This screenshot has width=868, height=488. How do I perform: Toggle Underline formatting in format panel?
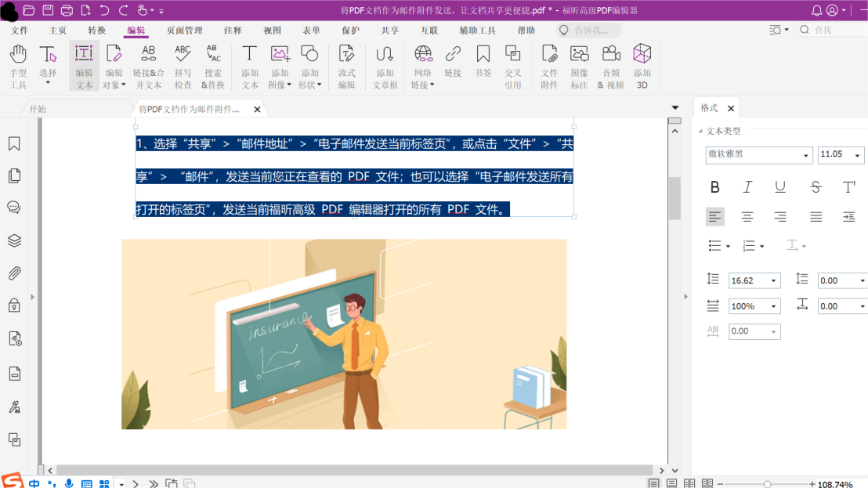coord(780,186)
